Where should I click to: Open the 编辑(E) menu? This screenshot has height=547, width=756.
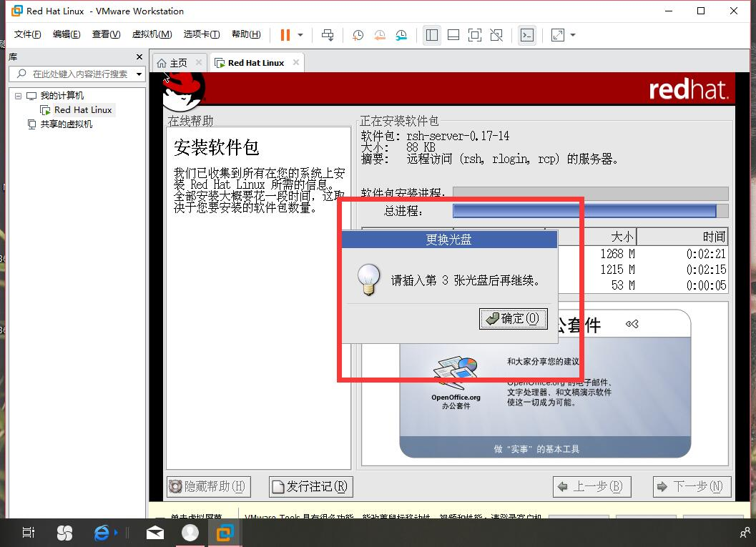point(67,34)
